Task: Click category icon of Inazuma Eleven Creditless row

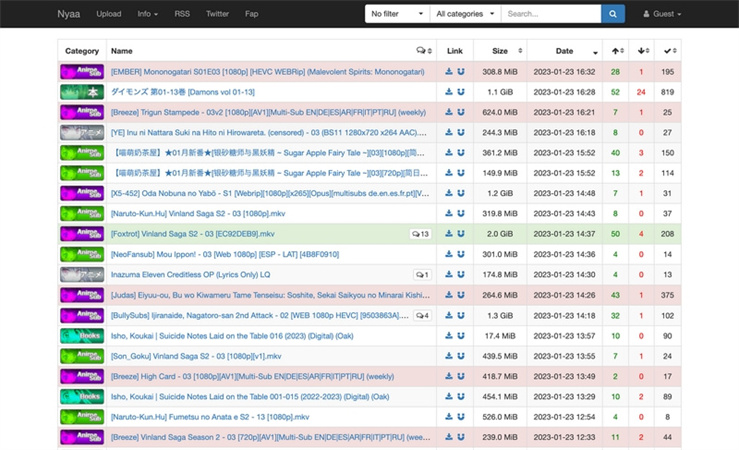Action: tap(82, 274)
